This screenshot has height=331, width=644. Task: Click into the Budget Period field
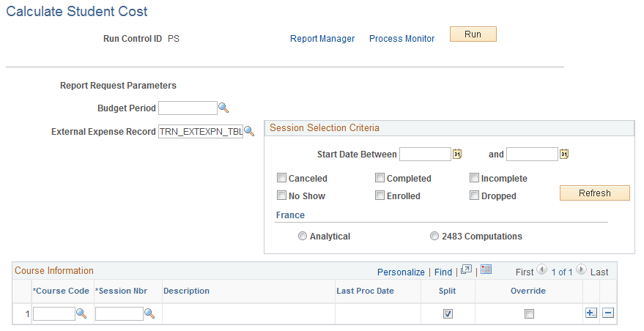(188, 108)
